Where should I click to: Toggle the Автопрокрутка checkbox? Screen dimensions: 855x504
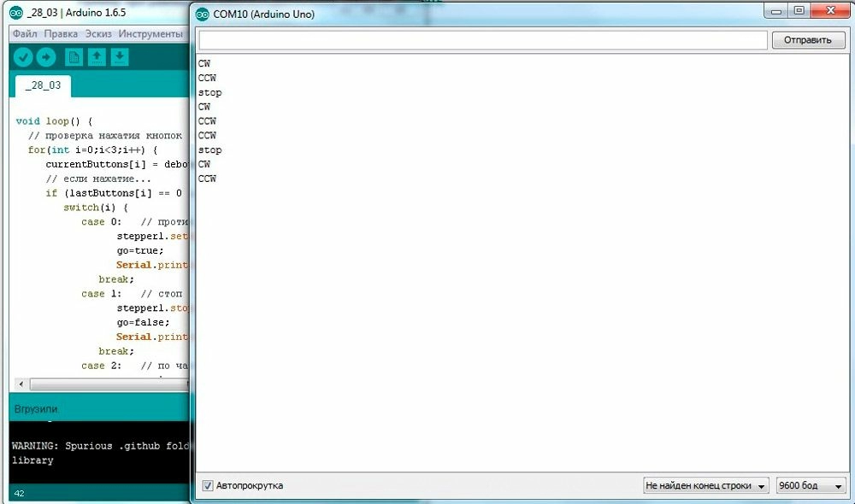[x=207, y=485]
